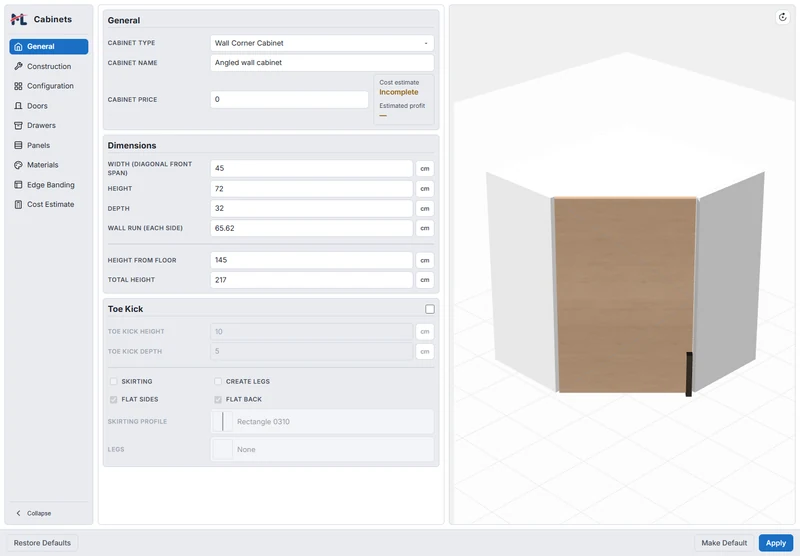The height and width of the screenshot is (556, 800).
Task: Click the Toe Kick Height field
Action: [311, 332]
